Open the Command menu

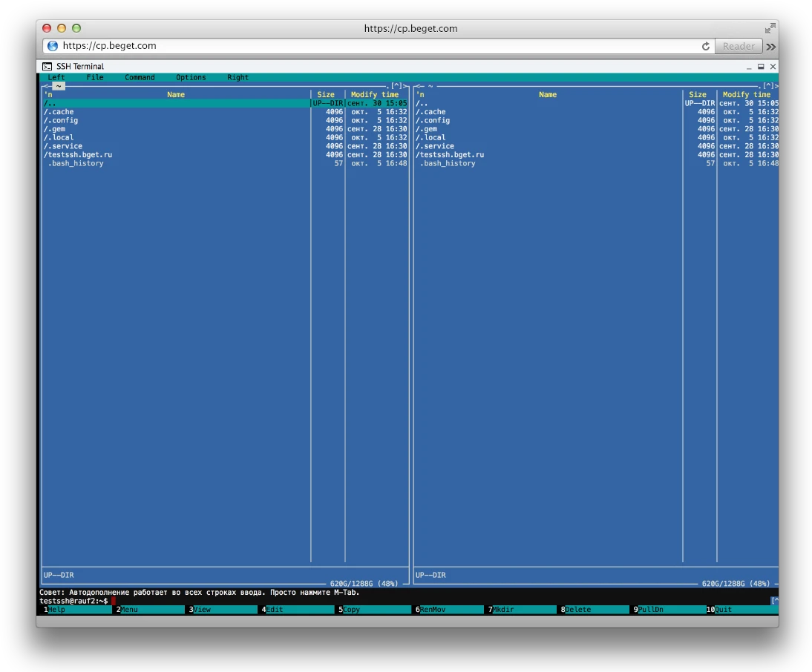point(140,77)
